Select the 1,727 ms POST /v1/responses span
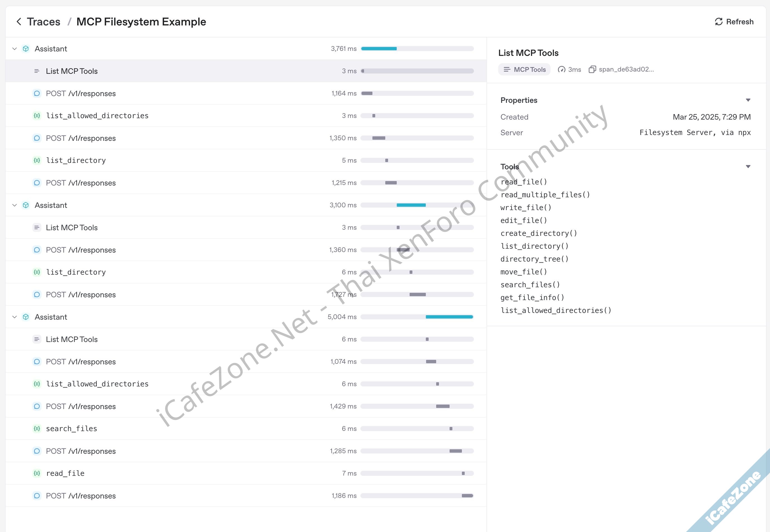This screenshot has height=532, width=770. pyautogui.click(x=81, y=295)
